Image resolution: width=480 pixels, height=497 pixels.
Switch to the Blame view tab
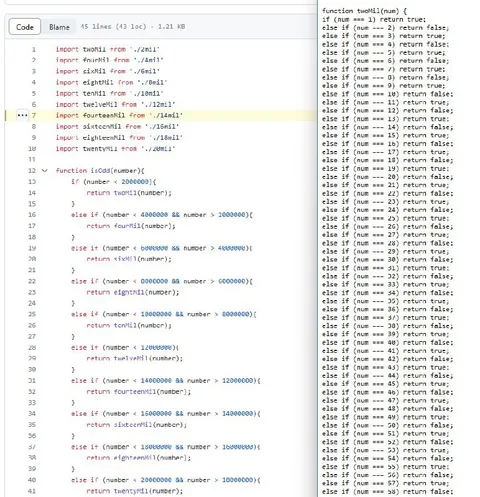tap(59, 27)
